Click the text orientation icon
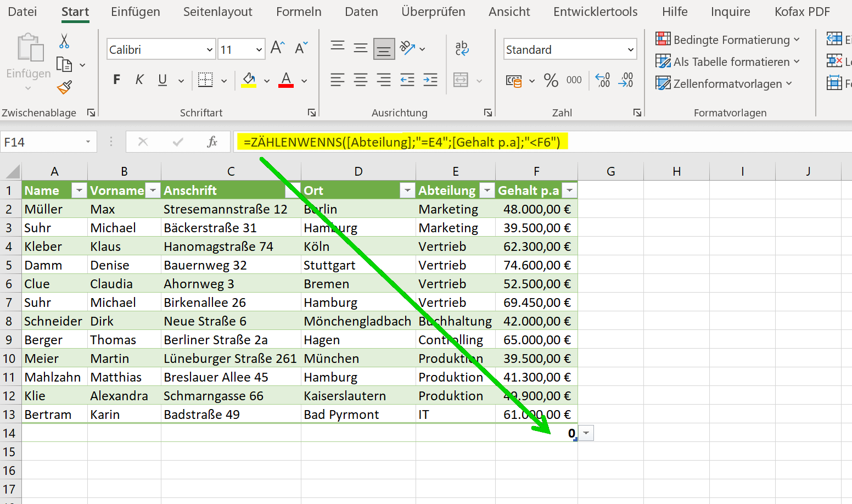The width and height of the screenshot is (852, 504). pos(407,48)
